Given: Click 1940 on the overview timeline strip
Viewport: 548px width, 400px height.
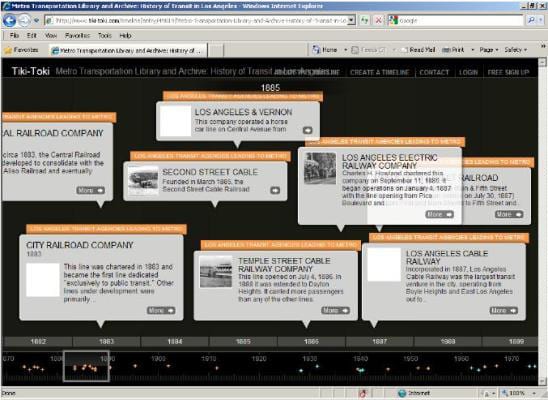Looking at the screenshot, I should coord(360,359).
